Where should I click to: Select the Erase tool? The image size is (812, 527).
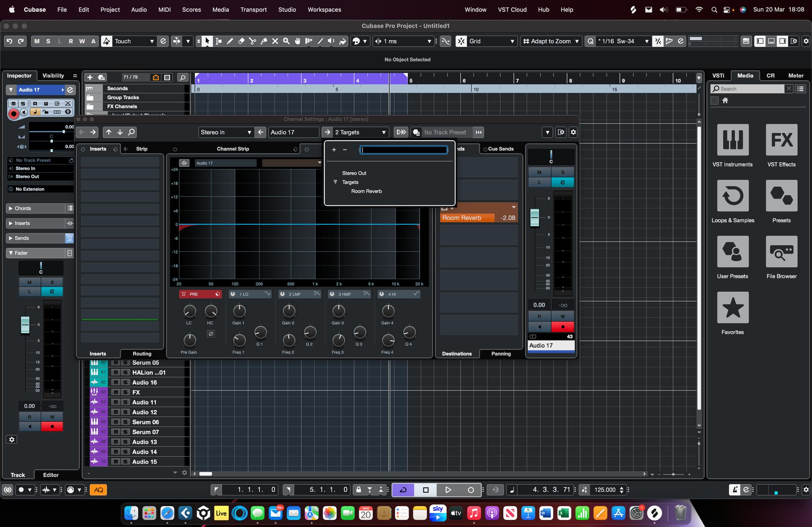tap(241, 41)
